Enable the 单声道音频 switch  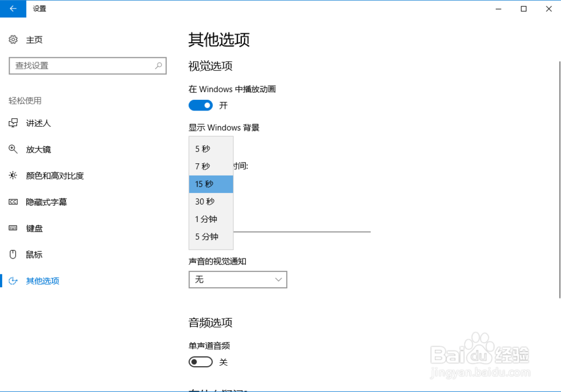click(x=200, y=362)
